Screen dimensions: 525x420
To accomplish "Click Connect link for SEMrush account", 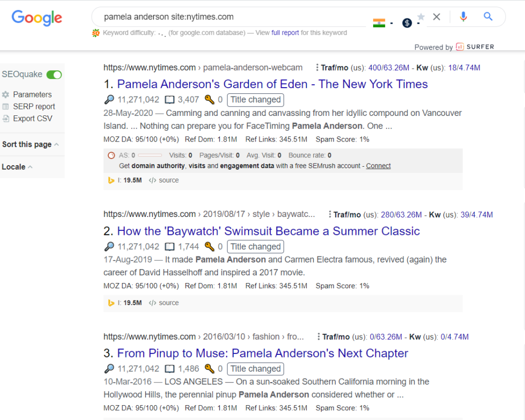I will coord(378,166).
